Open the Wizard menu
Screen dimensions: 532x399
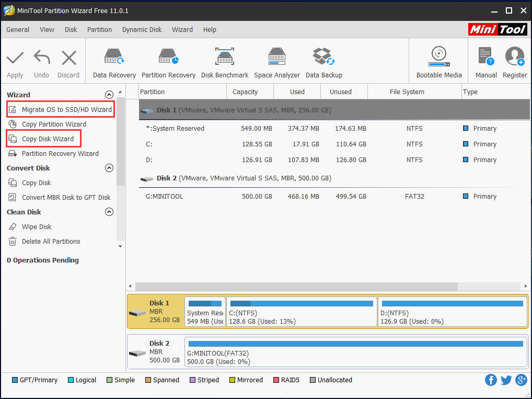(x=182, y=29)
